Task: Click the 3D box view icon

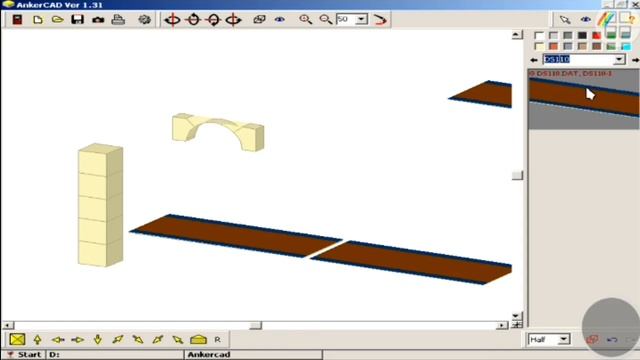Action: [259, 19]
